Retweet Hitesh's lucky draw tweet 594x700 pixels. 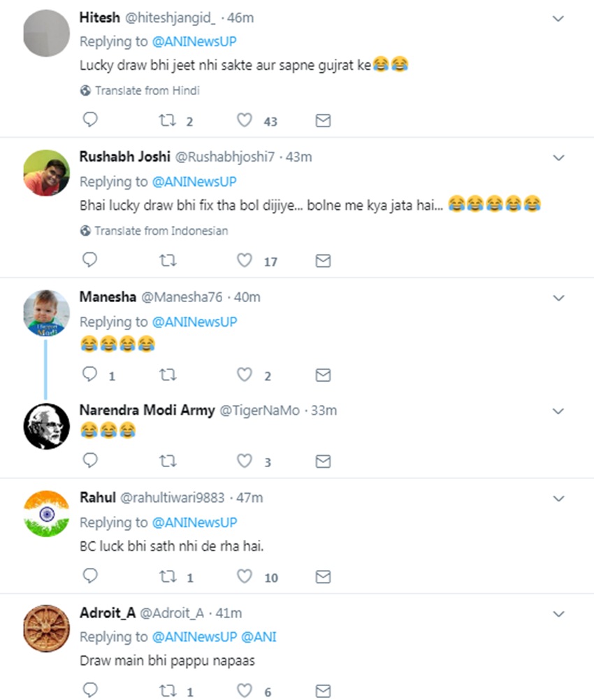click(x=167, y=121)
